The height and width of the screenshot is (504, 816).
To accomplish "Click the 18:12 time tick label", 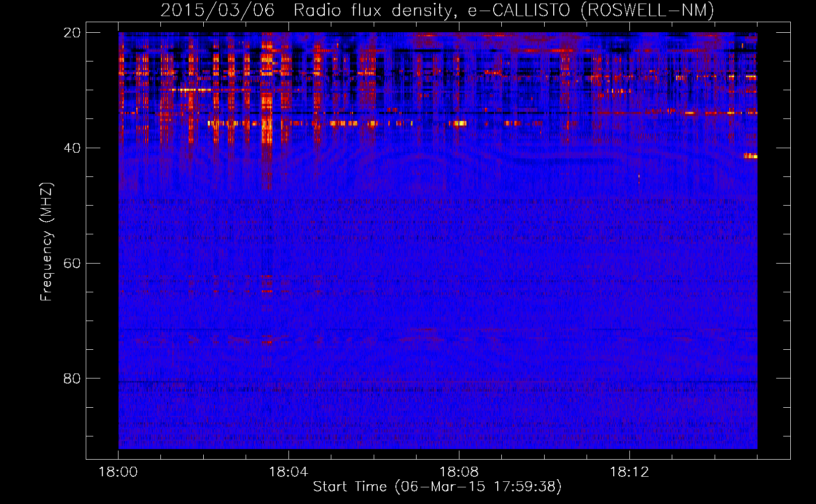I will (x=629, y=472).
